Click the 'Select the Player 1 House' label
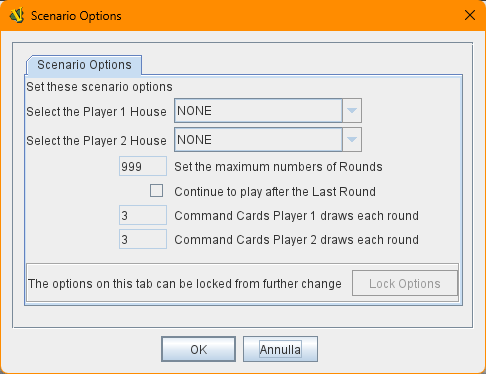The height and width of the screenshot is (374, 486). pyautogui.click(x=96, y=112)
